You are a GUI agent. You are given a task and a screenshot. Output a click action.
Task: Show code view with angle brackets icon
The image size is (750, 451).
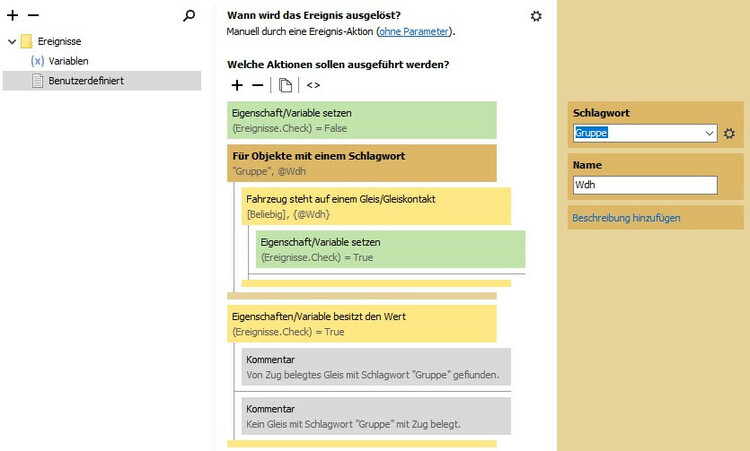313,85
